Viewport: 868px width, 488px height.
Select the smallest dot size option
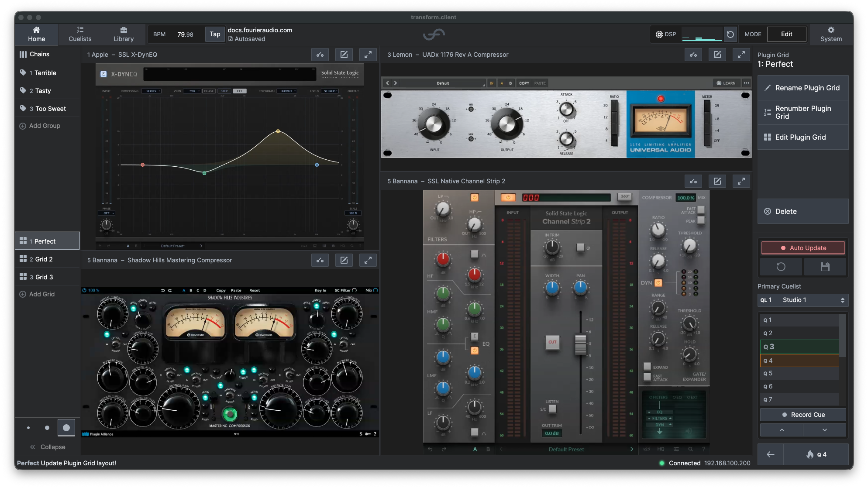[28, 428]
